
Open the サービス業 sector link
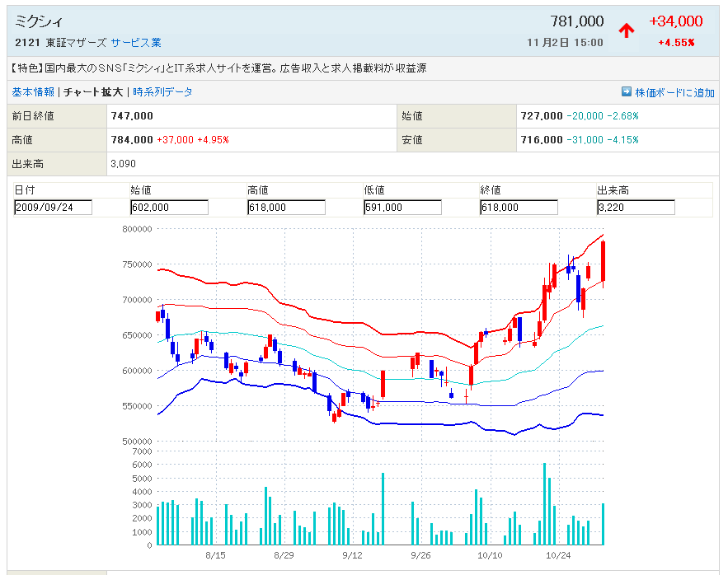click(x=136, y=43)
